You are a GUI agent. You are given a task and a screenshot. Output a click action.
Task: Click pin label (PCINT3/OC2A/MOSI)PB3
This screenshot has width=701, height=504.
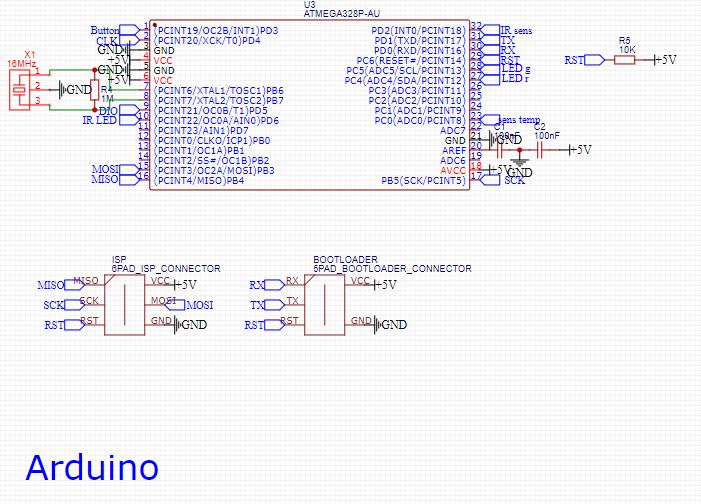(214, 170)
